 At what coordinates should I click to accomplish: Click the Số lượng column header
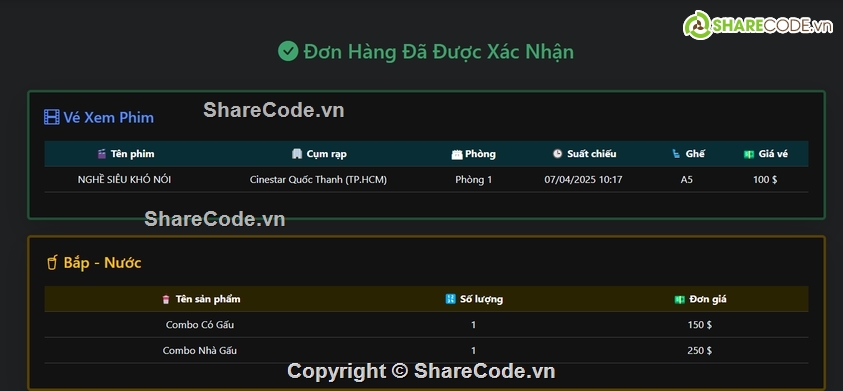pos(481,299)
